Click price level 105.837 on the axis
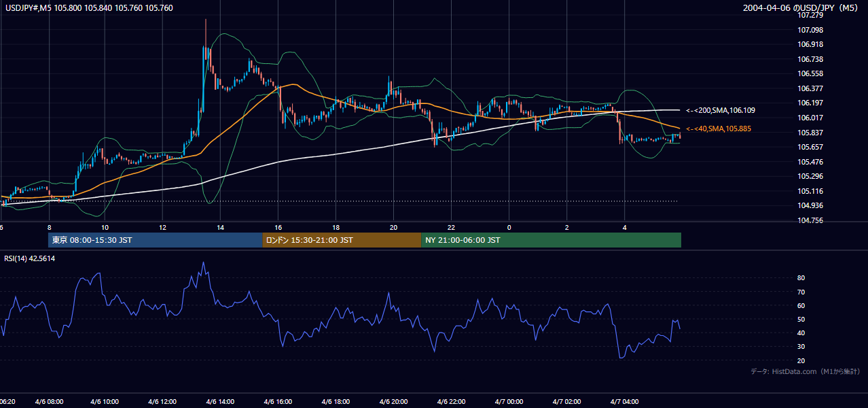 [810, 133]
